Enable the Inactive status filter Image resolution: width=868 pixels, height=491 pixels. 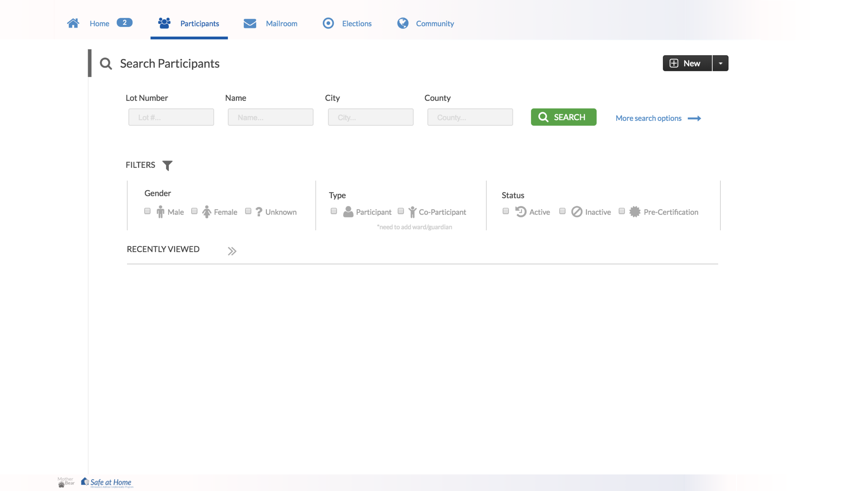click(562, 211)
